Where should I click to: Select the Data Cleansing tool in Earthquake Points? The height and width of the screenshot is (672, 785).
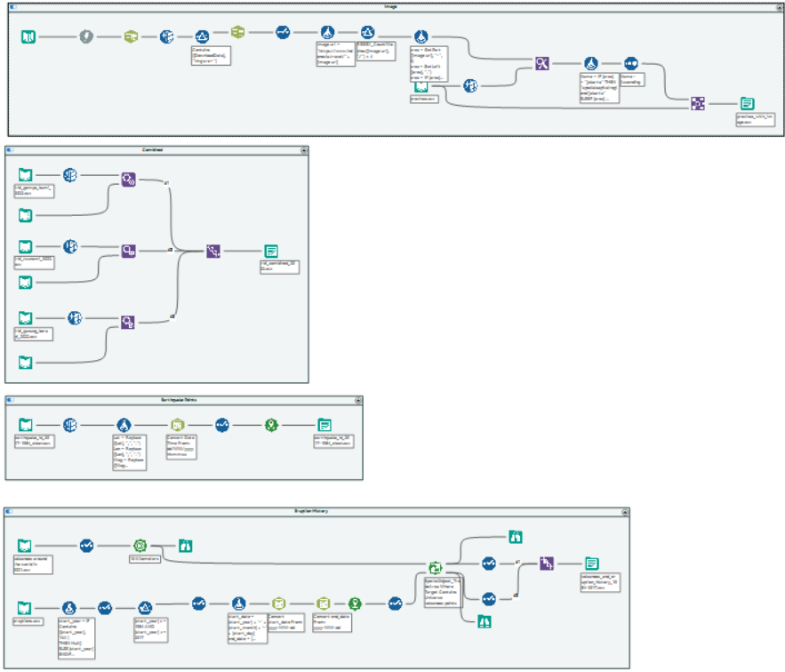click(70, 425)
